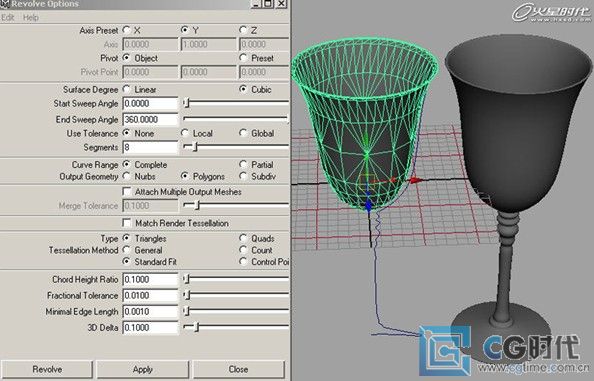Choose Object pivot option
This screenshot has height=381, width=594.
127,58
